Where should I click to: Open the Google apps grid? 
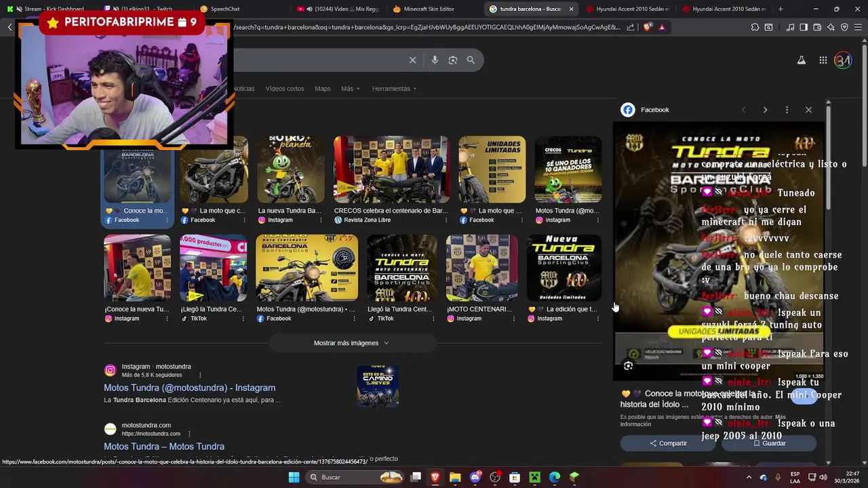[x=823, y=60]
